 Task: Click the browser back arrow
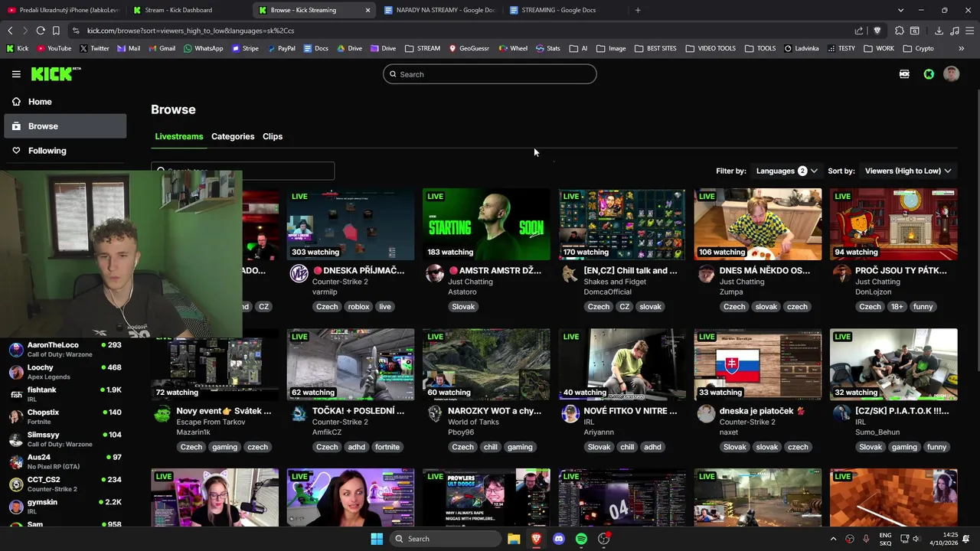(x=10, y=31)
